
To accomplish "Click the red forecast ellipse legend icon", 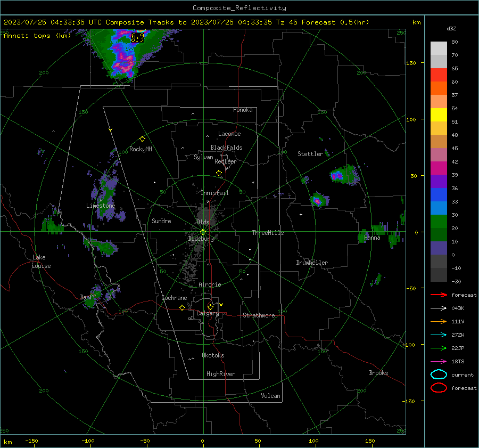I will coord(439,388).
